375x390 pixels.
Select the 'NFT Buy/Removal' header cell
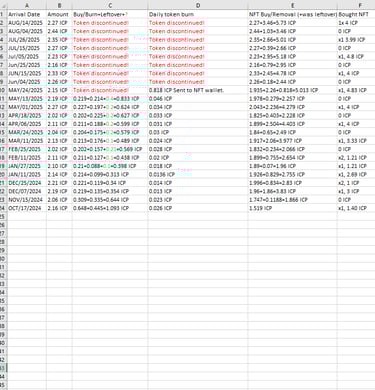click(x=293, y=14)
